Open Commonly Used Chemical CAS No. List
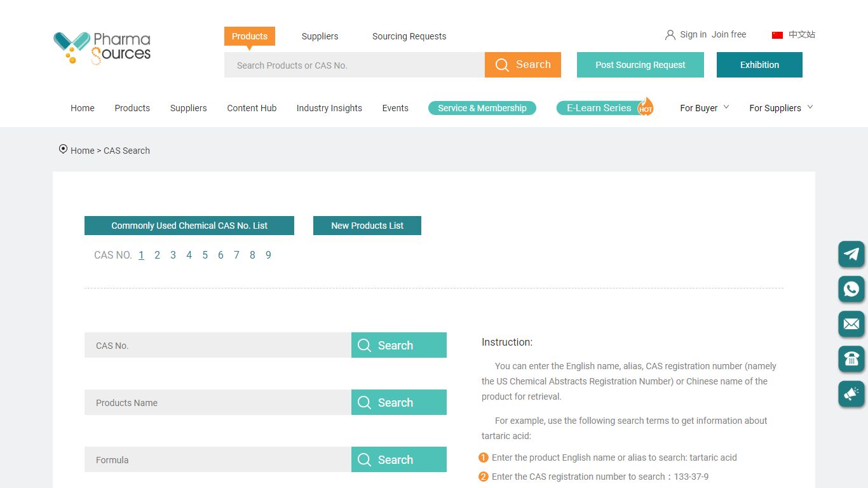Screen dimensions: 868x488 click(x=189, y=226)
